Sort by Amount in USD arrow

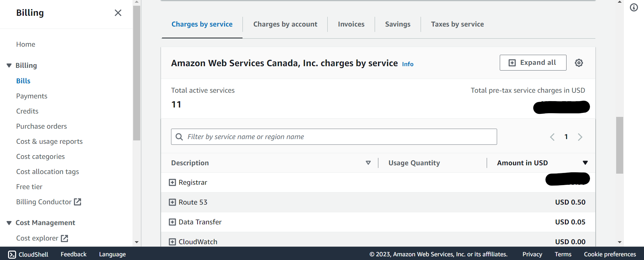click(x=585, y=163)
